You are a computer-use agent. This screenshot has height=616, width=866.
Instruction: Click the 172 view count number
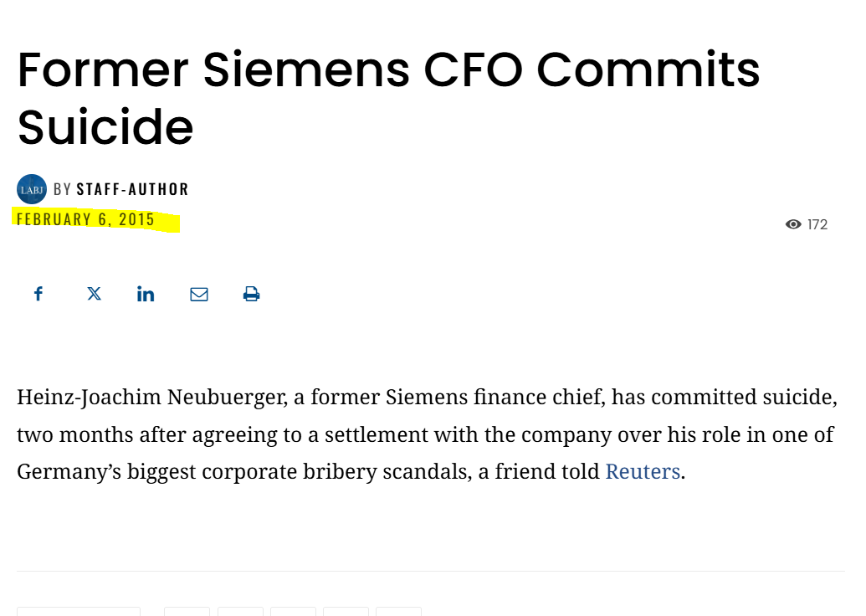coord(817,225)
